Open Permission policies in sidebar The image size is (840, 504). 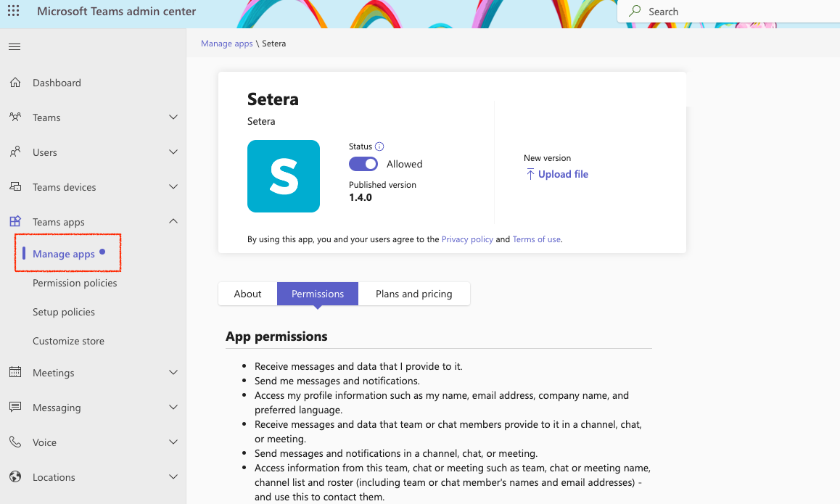75,283
